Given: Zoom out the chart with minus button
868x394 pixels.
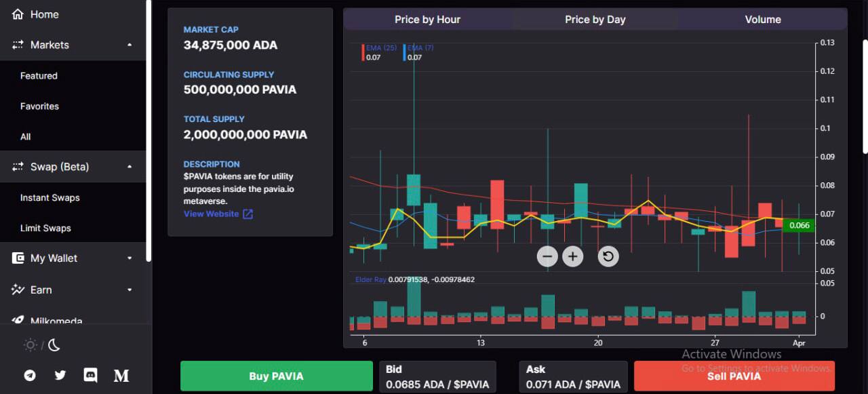Looking at the screenshot, I should 547,256.
